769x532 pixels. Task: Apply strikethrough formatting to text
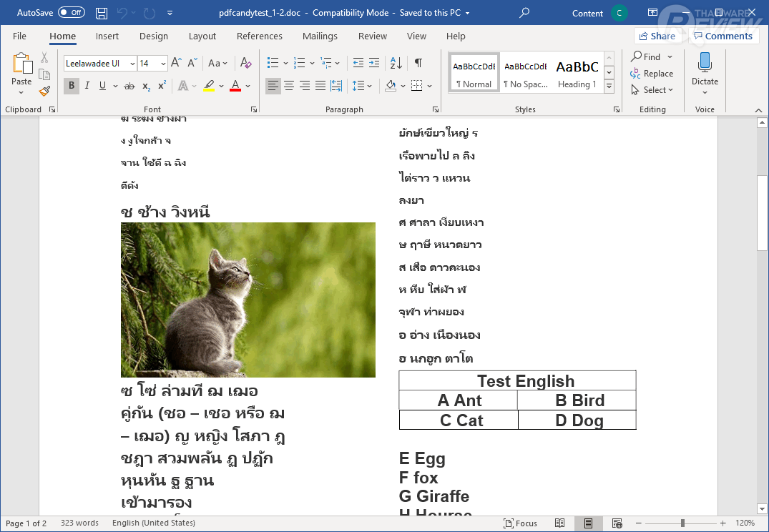[x=129, y=86]
